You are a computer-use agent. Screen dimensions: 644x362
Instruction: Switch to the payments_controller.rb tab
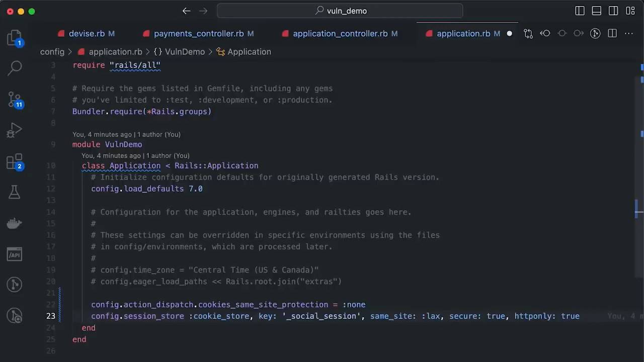pyautogui.click(x=199, y=34)
